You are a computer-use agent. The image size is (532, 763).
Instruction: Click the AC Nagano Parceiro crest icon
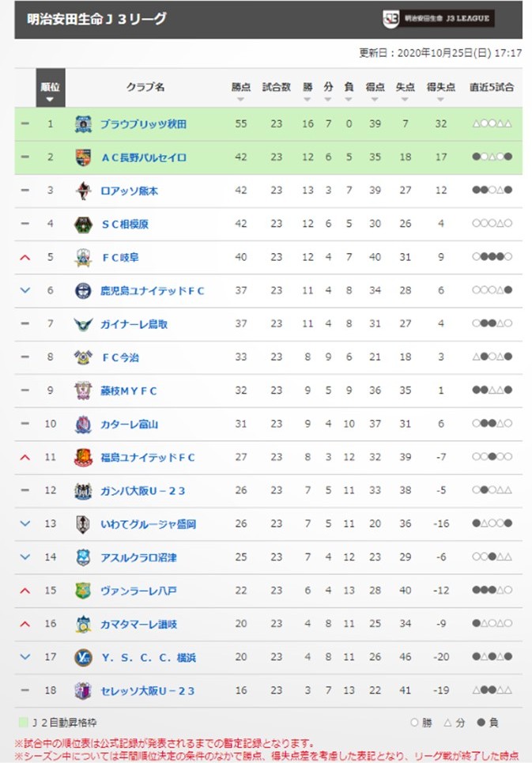[83, 157]
